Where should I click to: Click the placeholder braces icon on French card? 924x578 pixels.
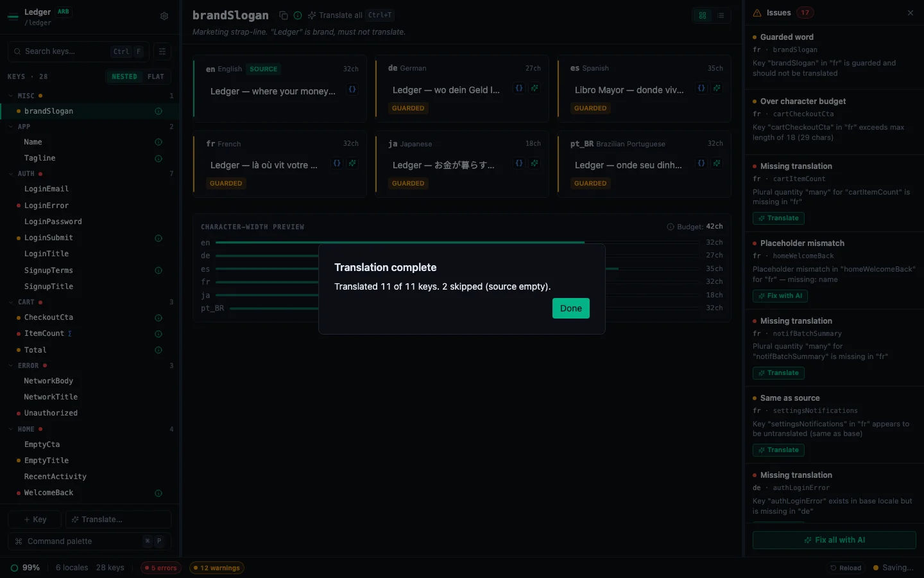pyautogui.click(x=337, y=163)
